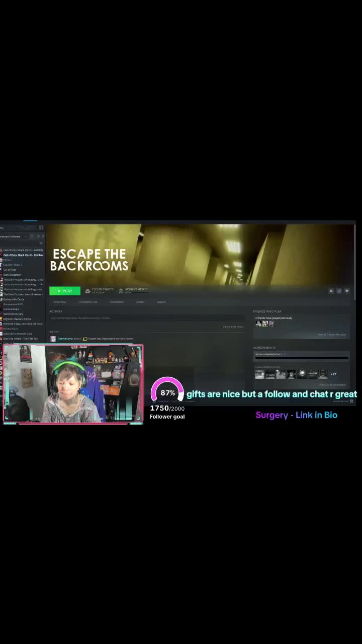Click second friend avatar in Friends Who Play

coord(265,324)
